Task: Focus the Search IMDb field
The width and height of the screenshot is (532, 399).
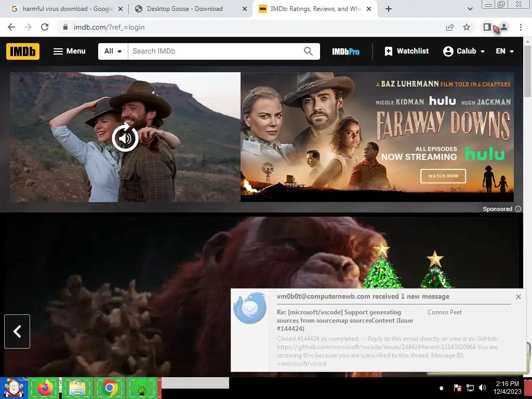Action: [x=215, y=51]
